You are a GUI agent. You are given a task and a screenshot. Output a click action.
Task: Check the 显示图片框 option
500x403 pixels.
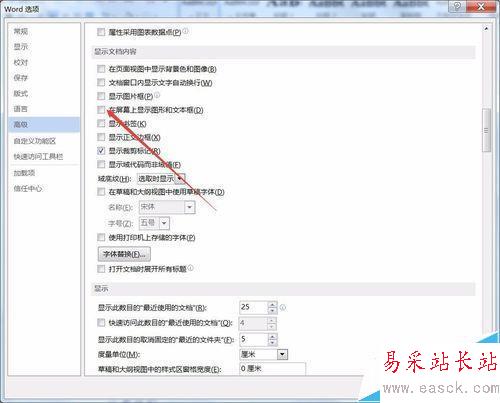point(101,96)
